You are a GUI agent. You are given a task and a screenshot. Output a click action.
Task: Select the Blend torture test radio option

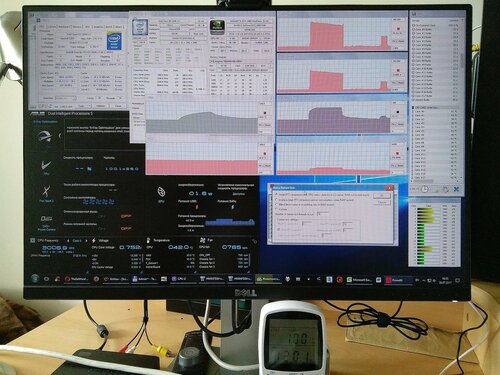coord(276,204)
